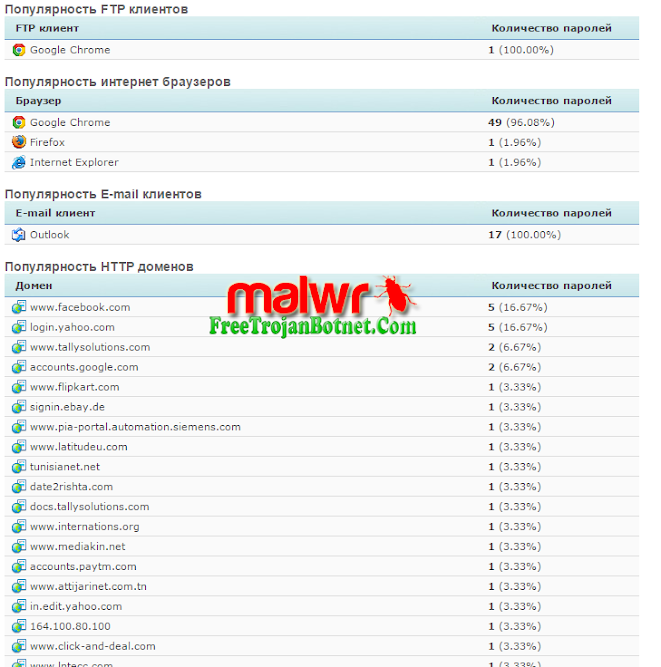Select the www.tallysolutions.com domain text
The image size is (661, 667).
click(x=90, y=347)
